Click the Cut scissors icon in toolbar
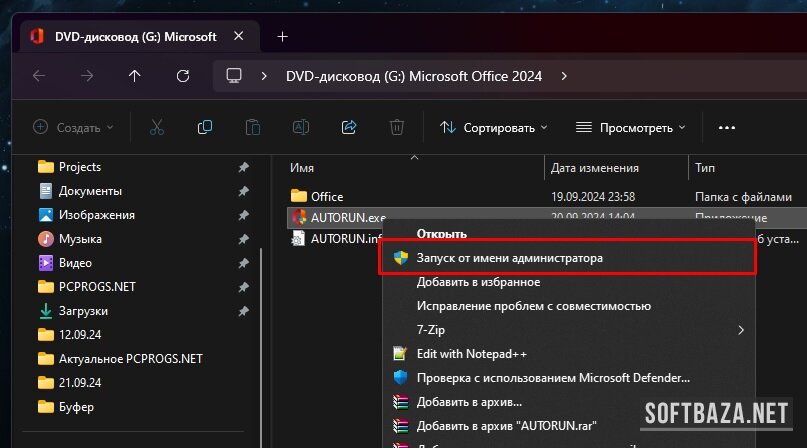 157,128
